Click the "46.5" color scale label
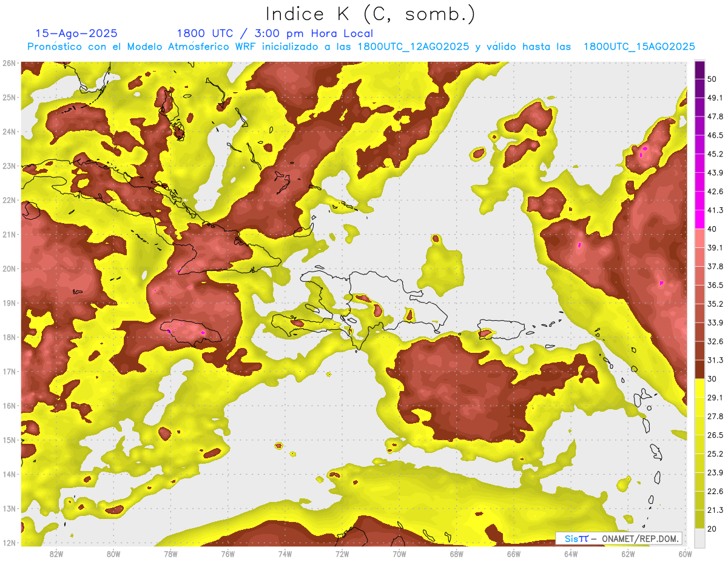Image resolution: width=728 pixels, height=562 pixels. 715,135
